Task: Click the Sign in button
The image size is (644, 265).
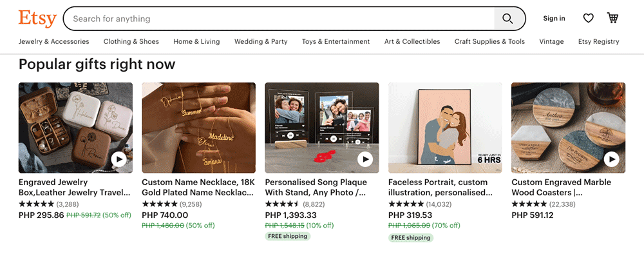Action: [554, 19]
